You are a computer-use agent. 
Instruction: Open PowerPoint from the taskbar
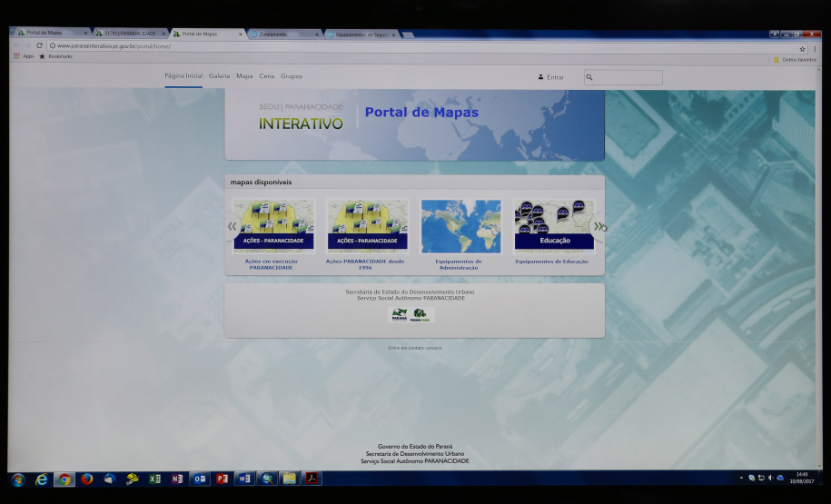[223, 479]
